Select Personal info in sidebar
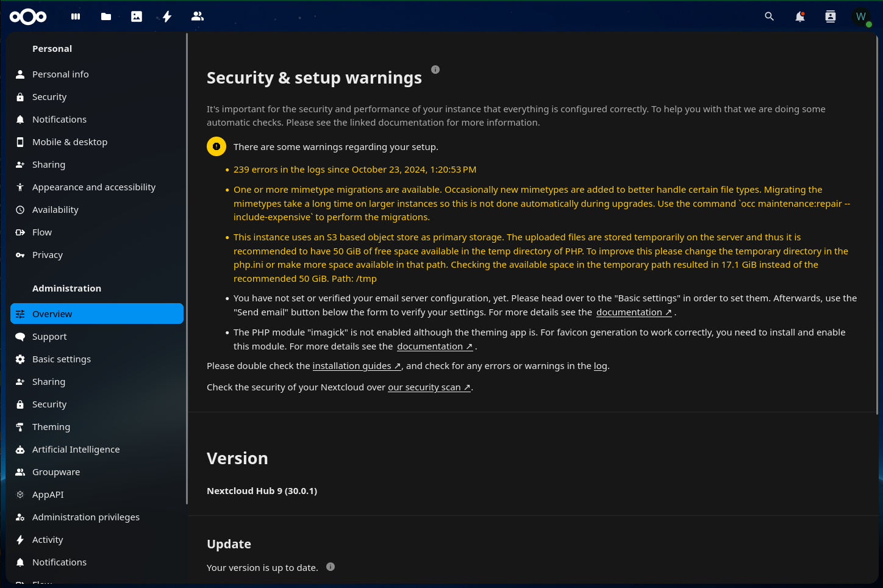 [x=60, y=74]
